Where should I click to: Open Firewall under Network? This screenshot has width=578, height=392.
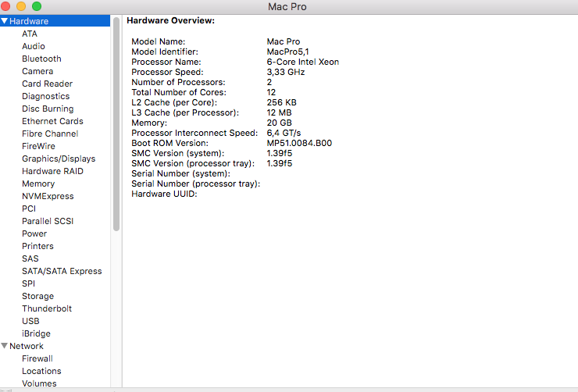[37, 358]
